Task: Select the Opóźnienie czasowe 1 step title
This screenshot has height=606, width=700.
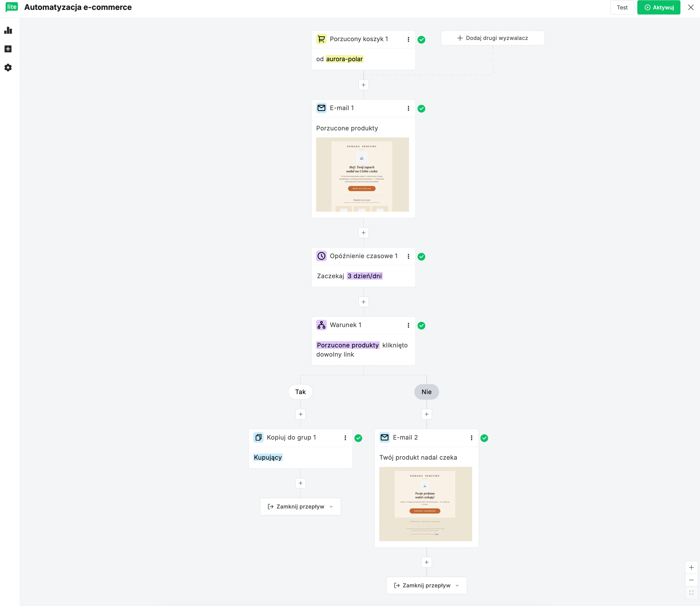Action: point(364,256)
